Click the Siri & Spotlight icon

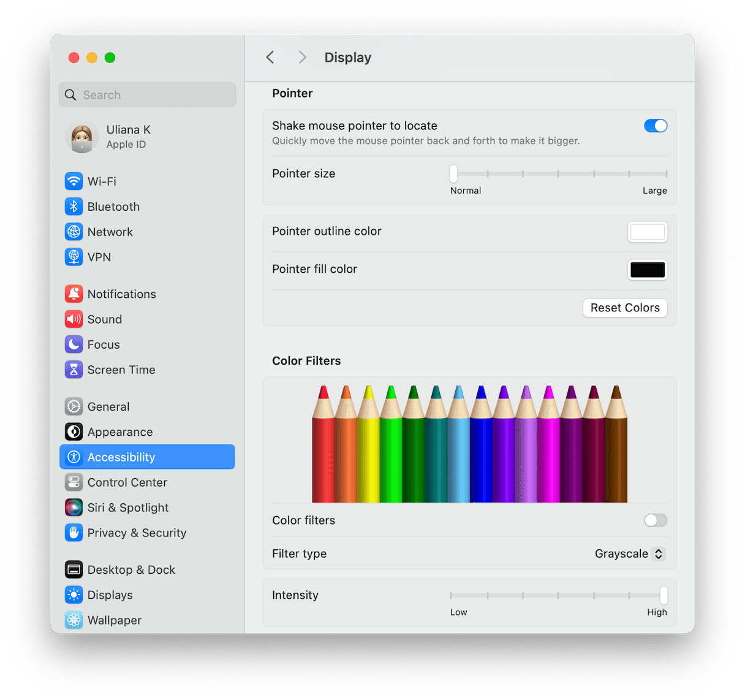coord(74,508)
